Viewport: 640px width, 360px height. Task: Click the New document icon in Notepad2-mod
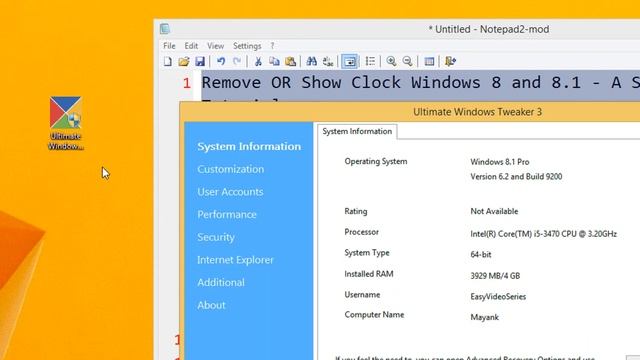tap(168, 62)
